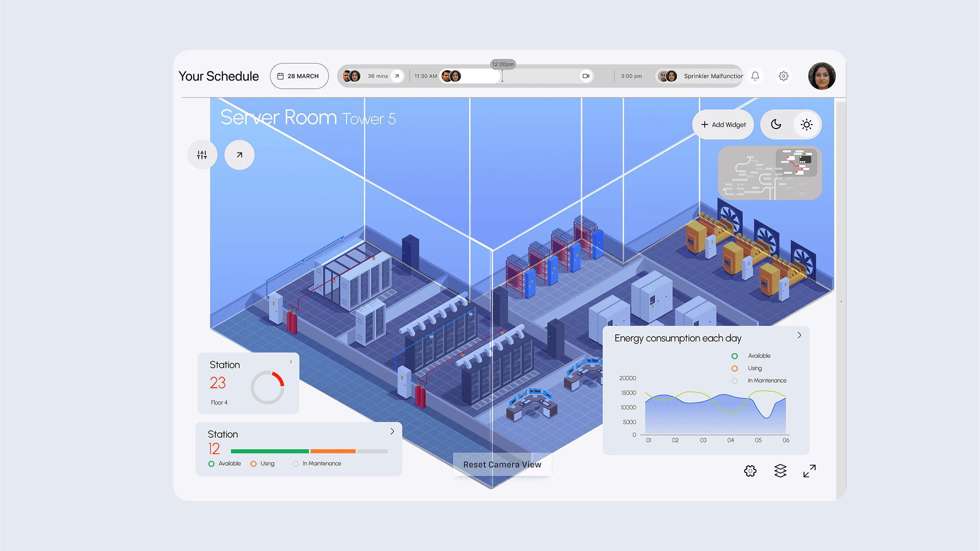
Task: Open the sliders filter settings icon
Action: tap(202, 155)
